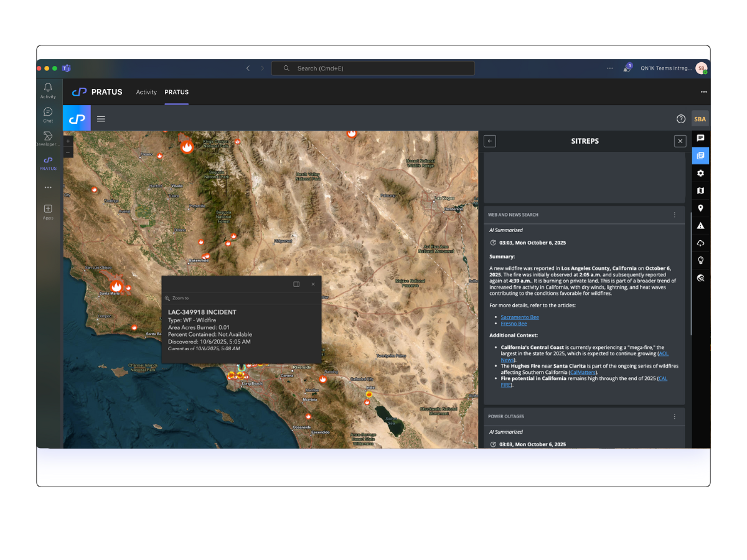Open the alerts warning triangle icon
This screenshot has height=560, width=747.
(700, 226)
